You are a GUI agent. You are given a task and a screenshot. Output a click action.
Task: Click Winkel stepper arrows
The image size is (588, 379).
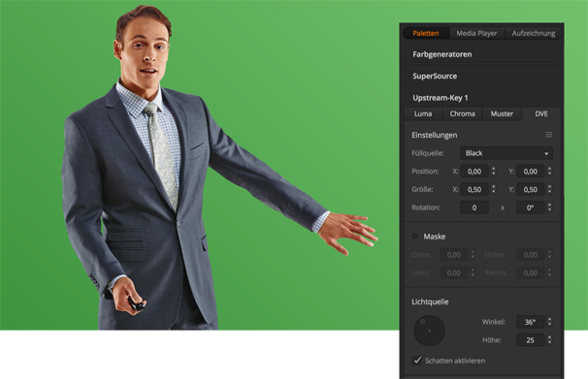(x=549, y=322)
